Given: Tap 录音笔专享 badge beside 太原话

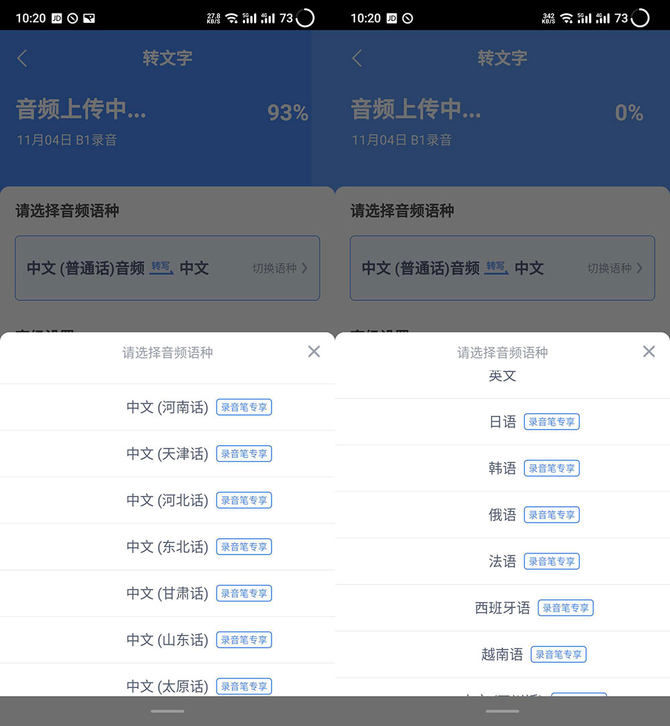Looking at the screenshot, I should (x=244, y=686).
